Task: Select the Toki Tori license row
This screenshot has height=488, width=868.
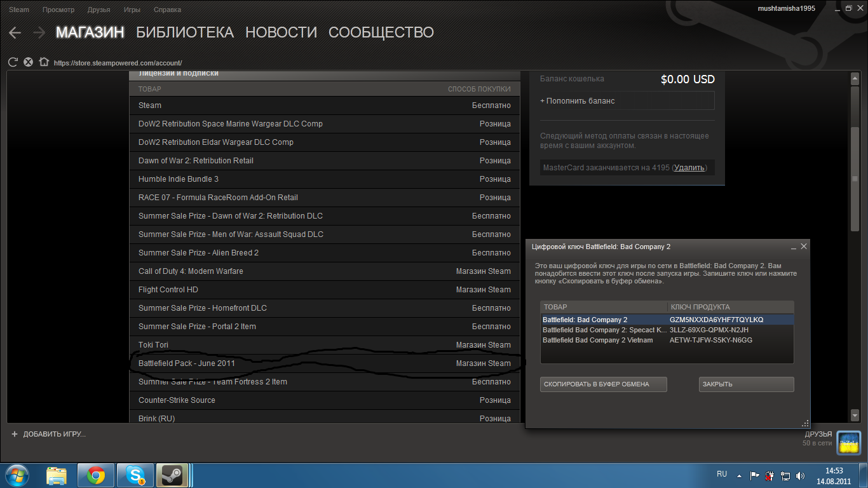Action: pos(325,345)
